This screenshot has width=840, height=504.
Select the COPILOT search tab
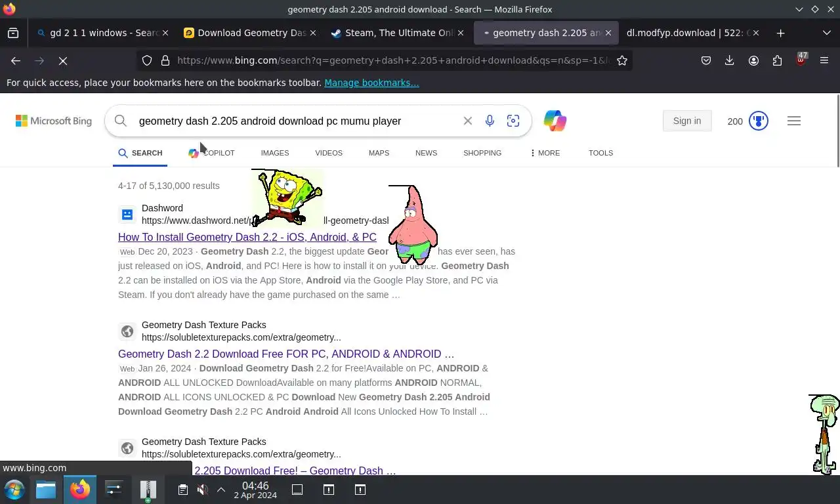[211, 153]
